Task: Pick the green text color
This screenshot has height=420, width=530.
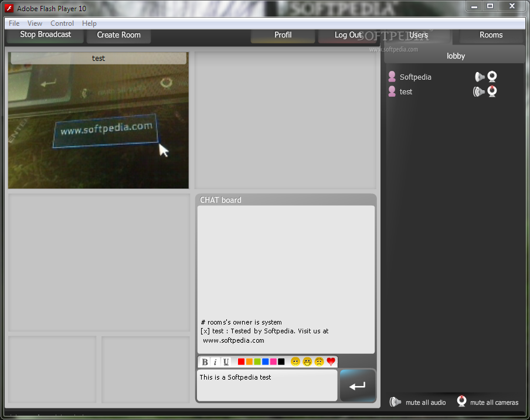Action: point(257,362)
